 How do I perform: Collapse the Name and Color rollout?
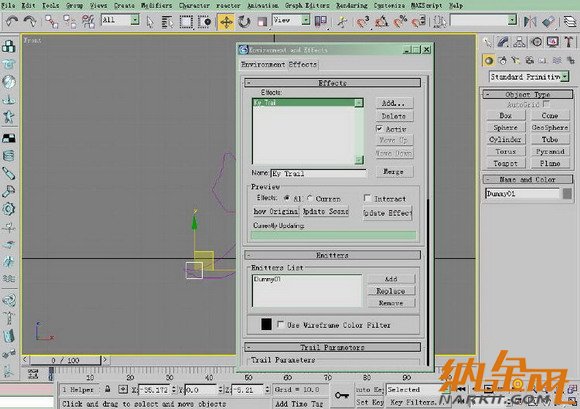(x=527, y=179)
